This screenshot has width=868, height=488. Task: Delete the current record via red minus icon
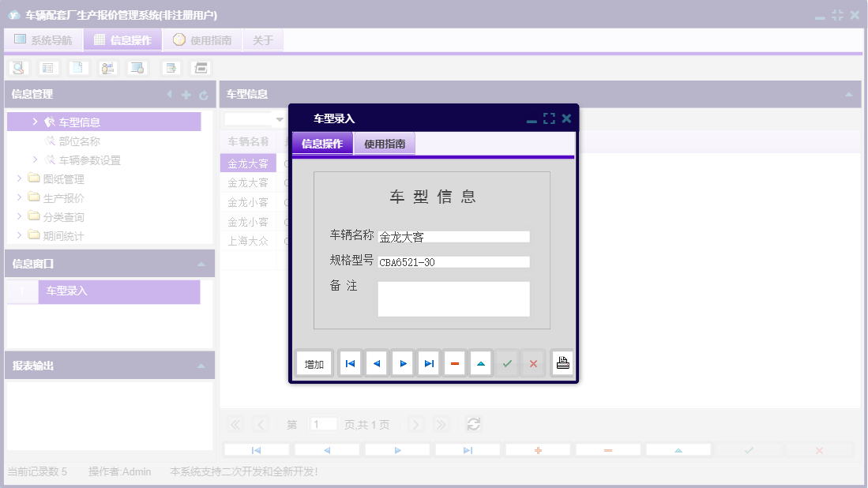pos(454,362)
